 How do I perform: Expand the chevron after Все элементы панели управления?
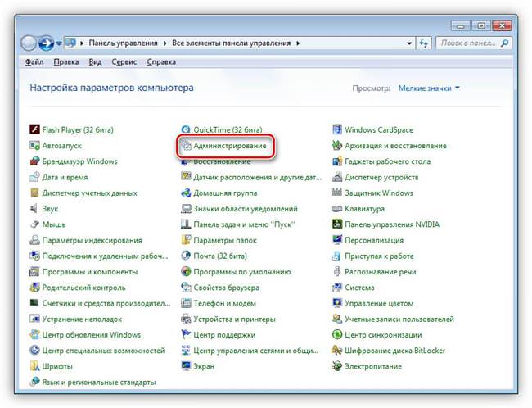[x=298, y=43]
